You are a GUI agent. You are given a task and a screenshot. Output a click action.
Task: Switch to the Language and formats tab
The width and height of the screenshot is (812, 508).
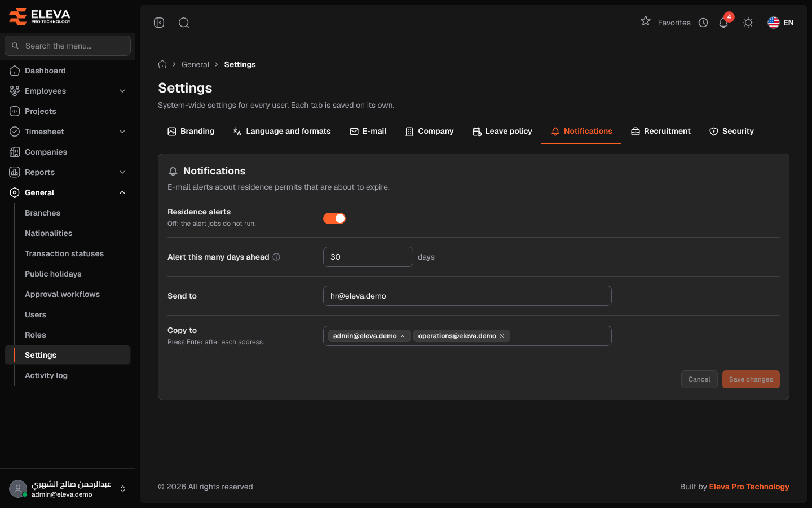click(282, 131)
